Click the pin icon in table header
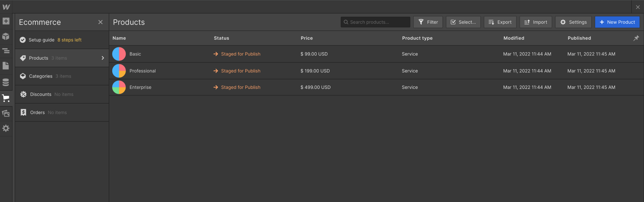The width and height of the screenshot is (644, 202). pyautogui.click(x=636, y=38)
